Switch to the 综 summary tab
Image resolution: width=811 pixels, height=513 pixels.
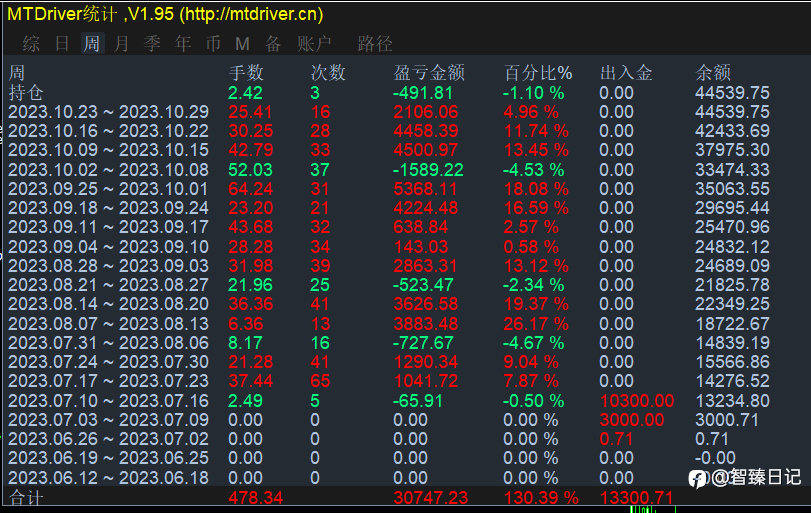click(32, 44)
